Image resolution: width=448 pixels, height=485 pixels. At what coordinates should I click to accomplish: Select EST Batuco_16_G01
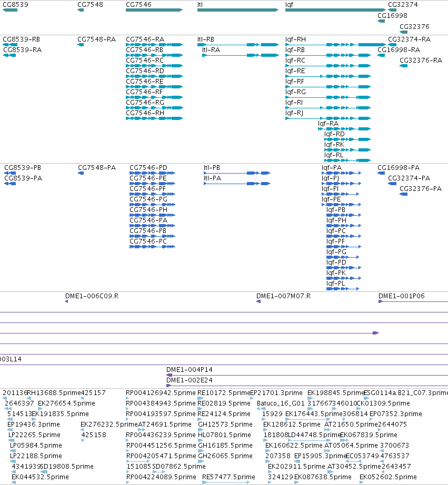281,403
